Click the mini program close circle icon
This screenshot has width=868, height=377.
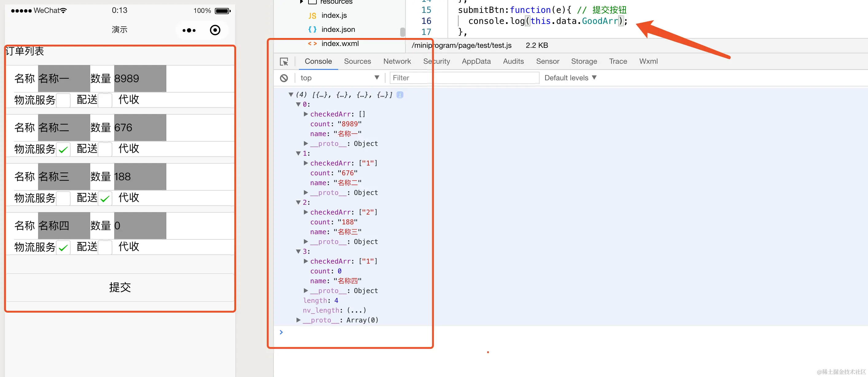[x=215, y=30]
